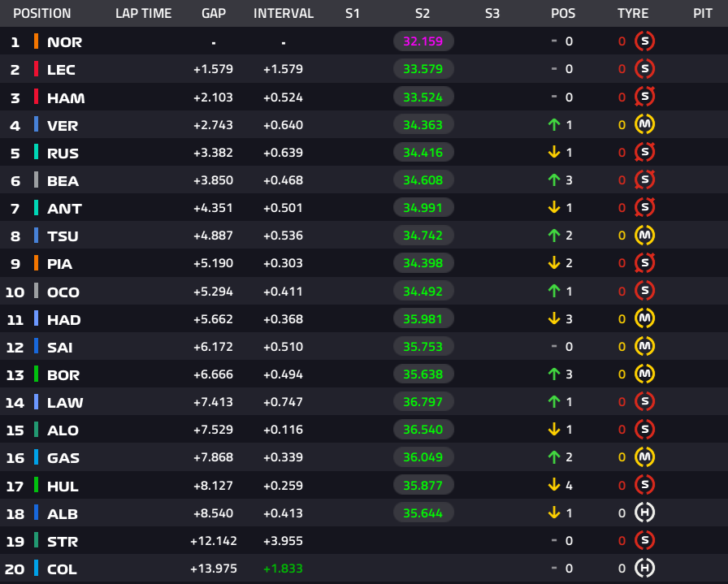Click Hadjar yellow down arrow
The image size is (728, 584).
coord(555,319)
